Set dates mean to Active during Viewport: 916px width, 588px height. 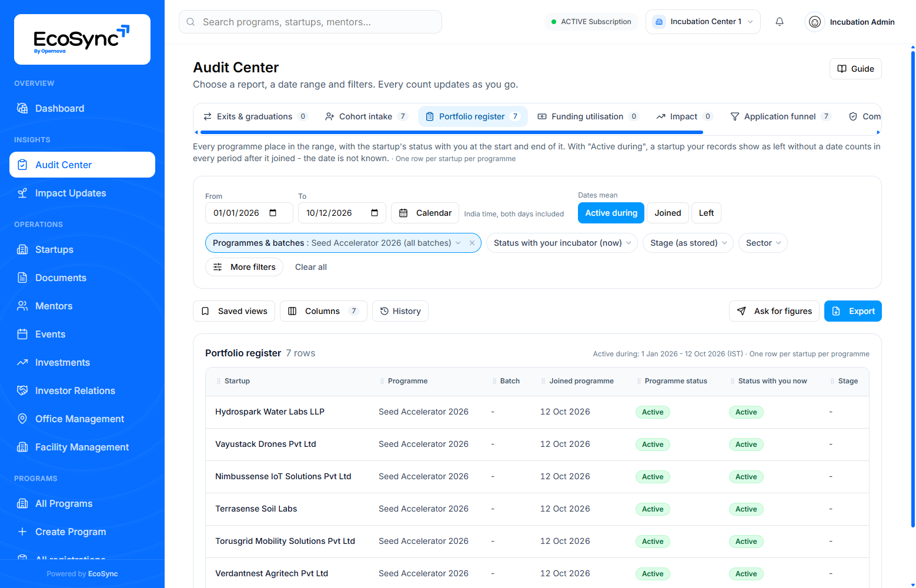click(611, 213)
